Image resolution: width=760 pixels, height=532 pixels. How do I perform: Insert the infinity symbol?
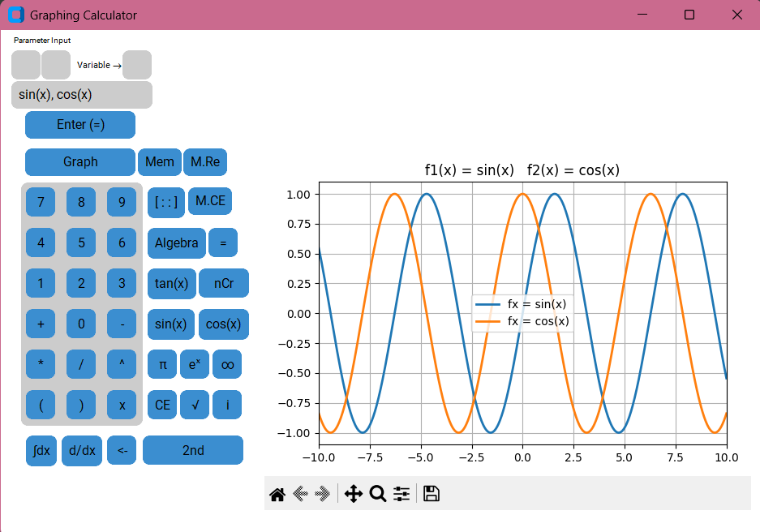click(226, 364)
